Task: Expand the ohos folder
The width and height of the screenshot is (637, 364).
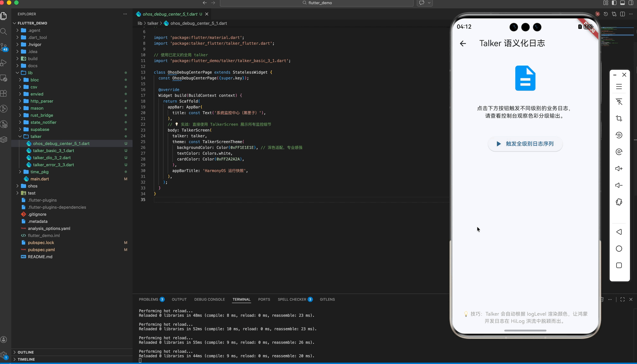Action: coord(32,186)
